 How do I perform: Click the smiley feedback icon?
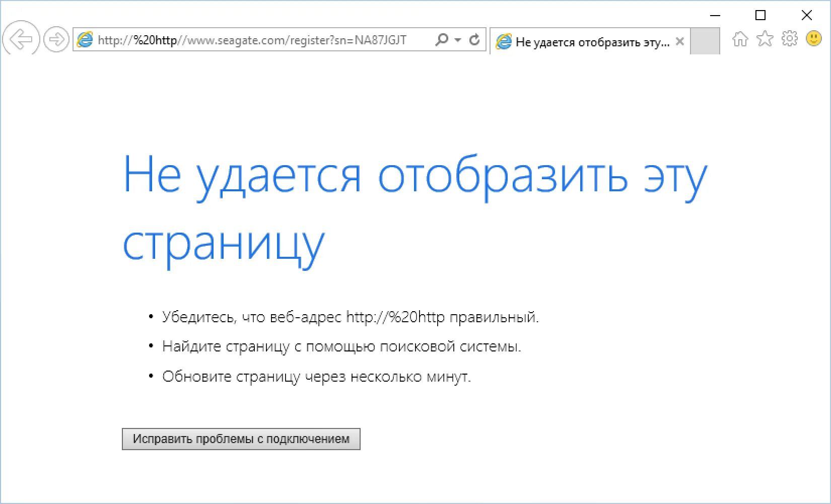(814, 38)
